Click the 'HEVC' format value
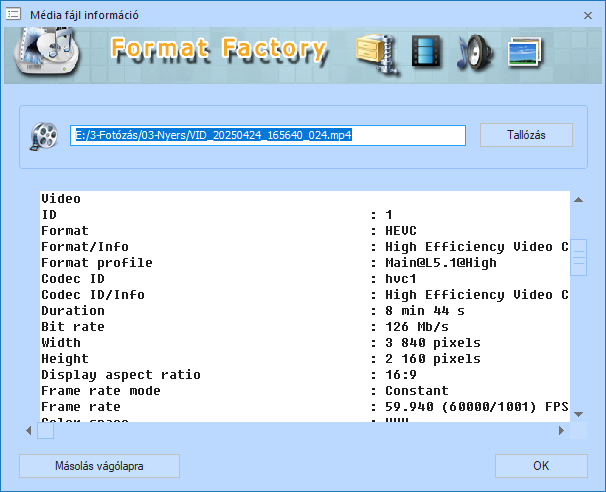The width and height of the screenshot is (606, 492). click(x=401, y=231)
